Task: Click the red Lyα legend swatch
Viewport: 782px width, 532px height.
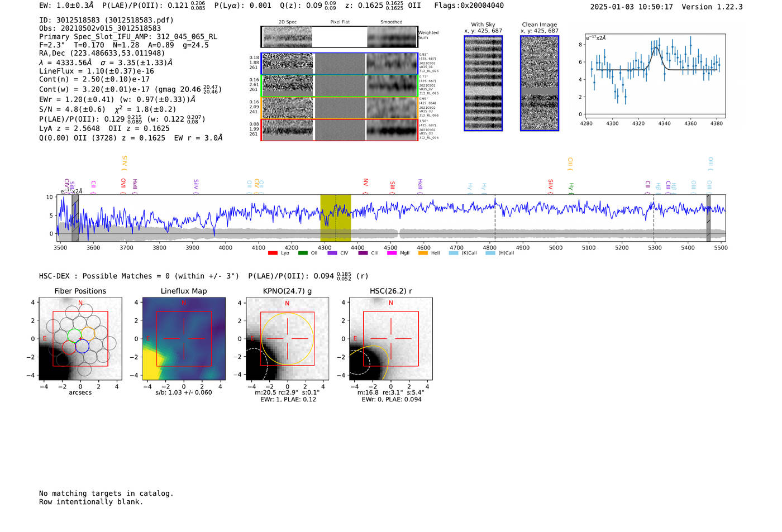Action: (x=273, y=253)
